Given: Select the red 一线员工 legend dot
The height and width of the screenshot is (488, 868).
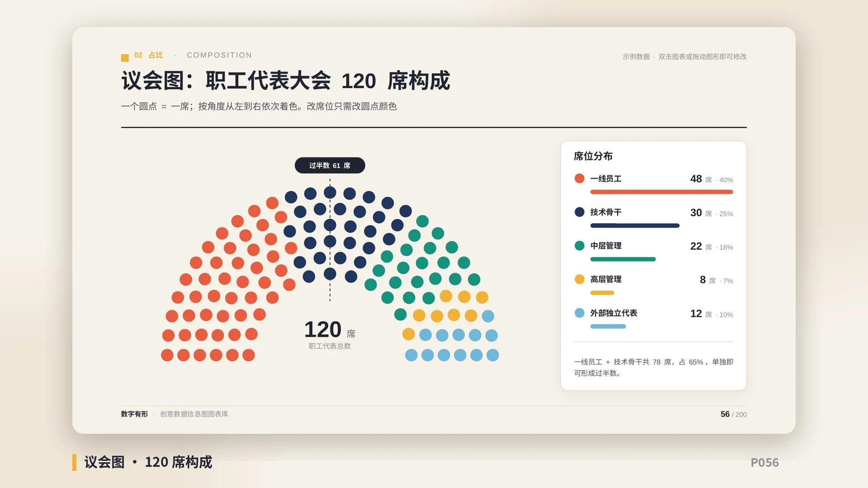Looking at the screenshot, I should (579, 178).
